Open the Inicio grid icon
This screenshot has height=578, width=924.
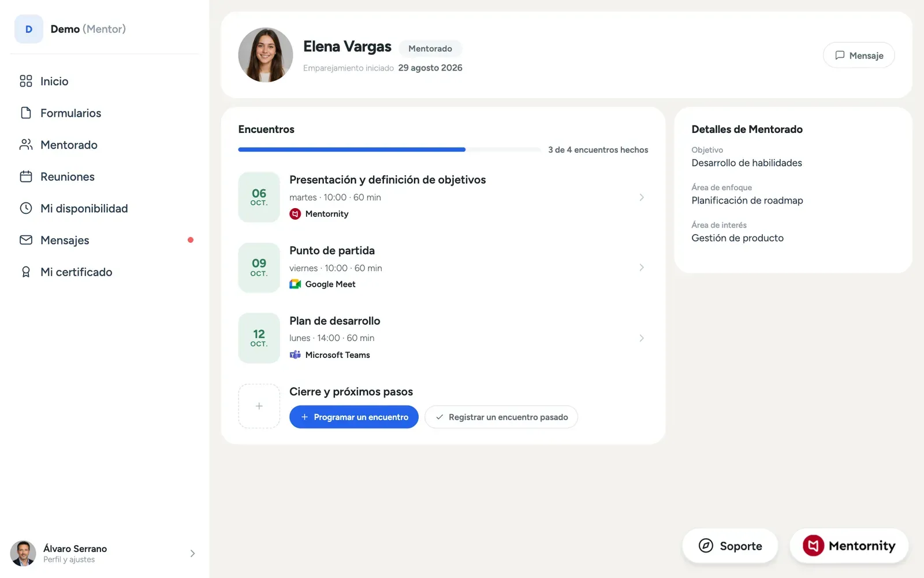[26, 81]
